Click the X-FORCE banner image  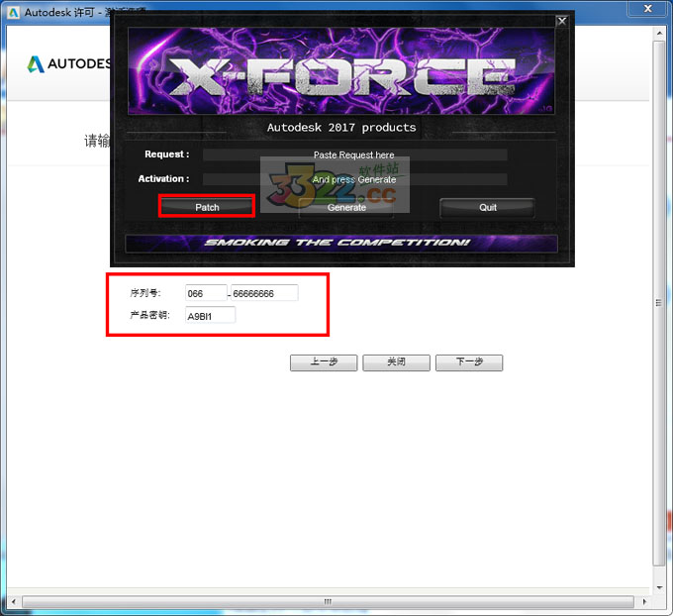(x=341, y=71)
